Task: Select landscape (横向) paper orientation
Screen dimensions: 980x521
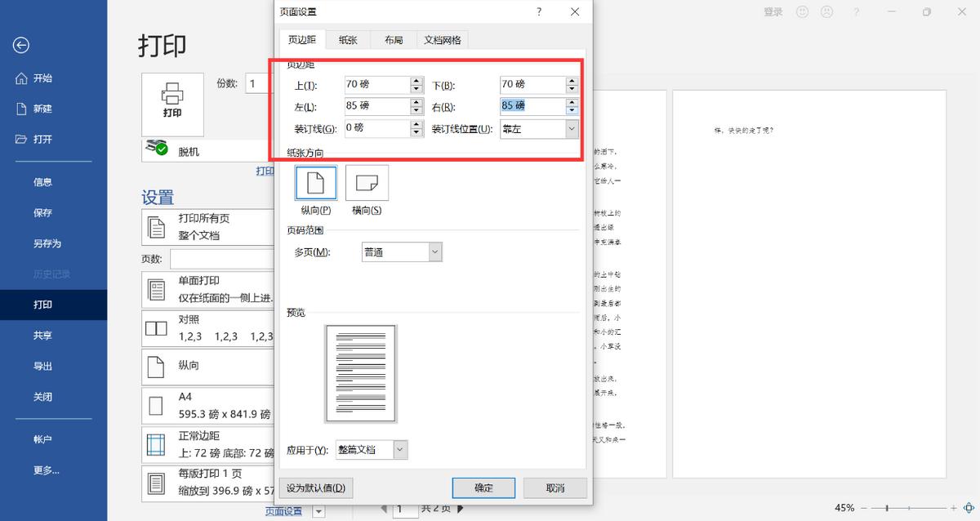Action: (367, 181)
